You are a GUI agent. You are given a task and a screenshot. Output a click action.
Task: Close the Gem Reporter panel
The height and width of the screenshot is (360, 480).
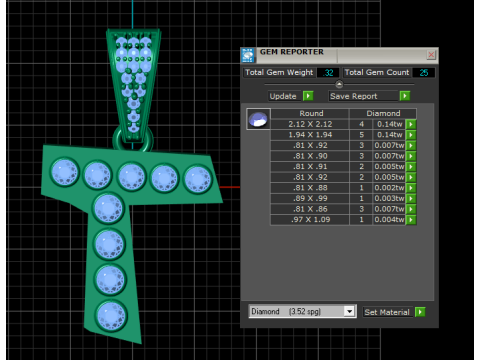(x=431, y=55)
